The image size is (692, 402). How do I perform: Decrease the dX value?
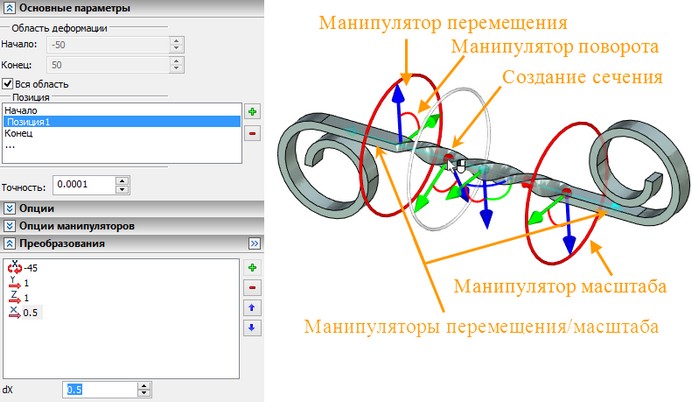[144, 393]
